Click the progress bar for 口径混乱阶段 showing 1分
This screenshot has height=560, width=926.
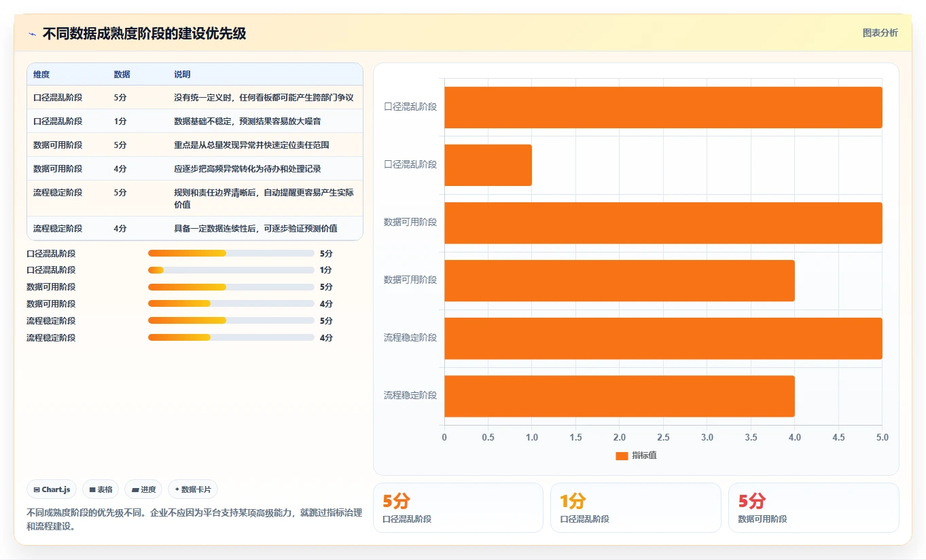pos(231,270)
